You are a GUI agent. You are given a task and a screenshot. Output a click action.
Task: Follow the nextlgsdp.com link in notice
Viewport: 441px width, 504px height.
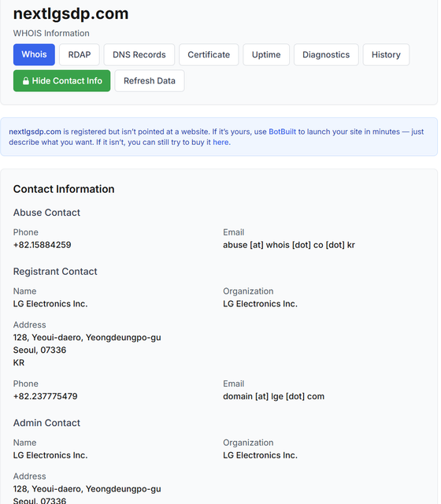point(35,132)
